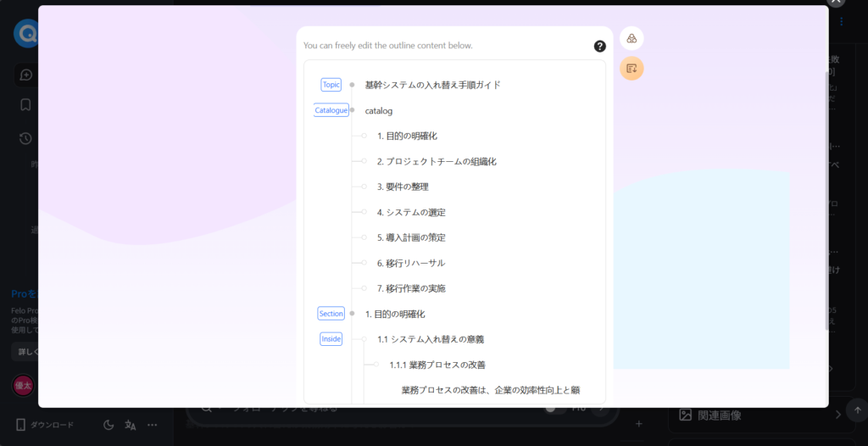The width and height of the screenshot is (868, 446).
Task: Click catalogue item 6. 移行リハーサル
Action: pyautogui.click(x=411, y=263)
